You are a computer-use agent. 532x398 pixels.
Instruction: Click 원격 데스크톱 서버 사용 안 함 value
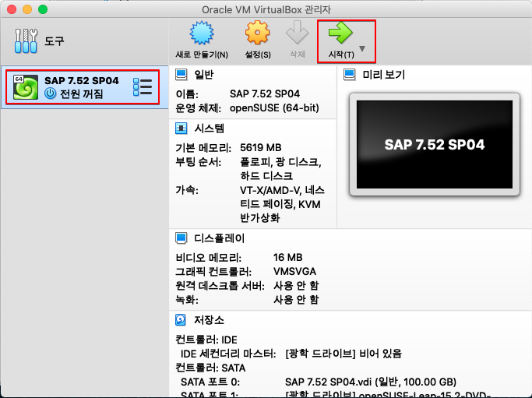click(296, 286)
